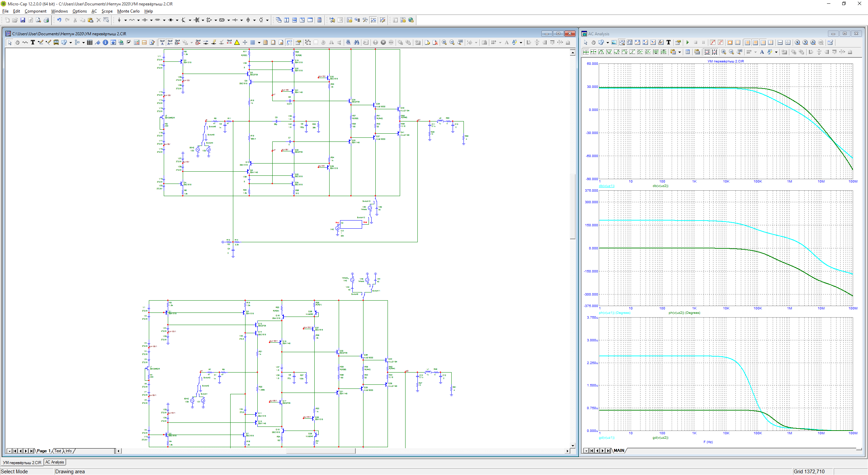This screenshot has width=868, height=475.
Task: Open the calculator icon in main toolbar
Action: click(x=319, y=20)
